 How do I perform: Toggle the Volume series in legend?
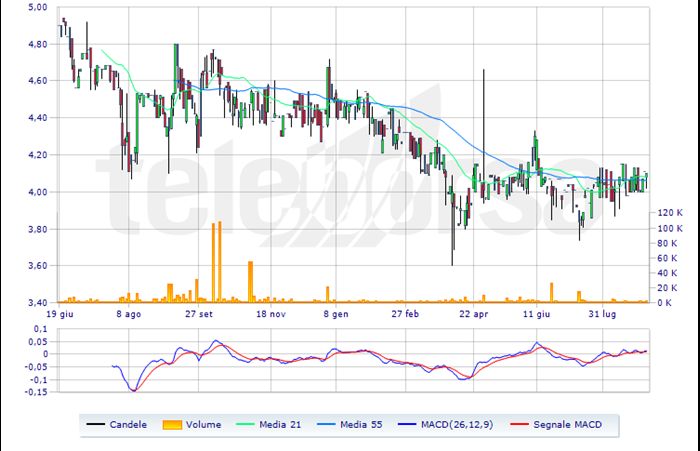pyautogui.click(x=192, y=424)
